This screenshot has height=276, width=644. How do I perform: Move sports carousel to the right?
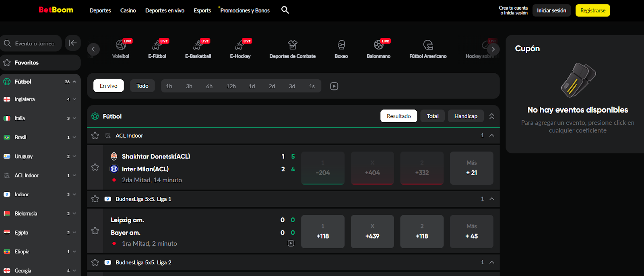point(493,49)
